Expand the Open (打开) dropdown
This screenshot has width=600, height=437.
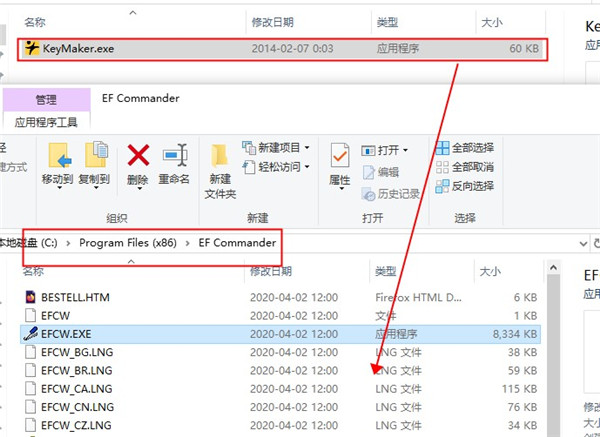(x=385, y=150)
